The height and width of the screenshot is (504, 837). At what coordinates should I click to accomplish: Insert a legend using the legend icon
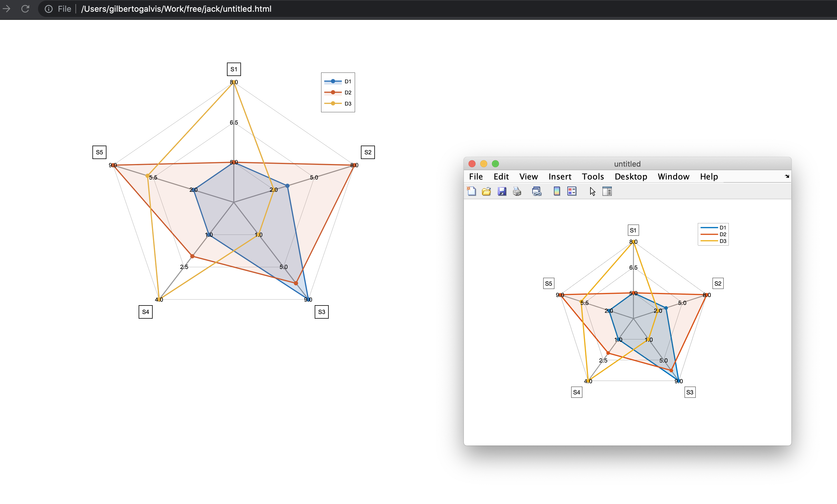coord(571,191)
